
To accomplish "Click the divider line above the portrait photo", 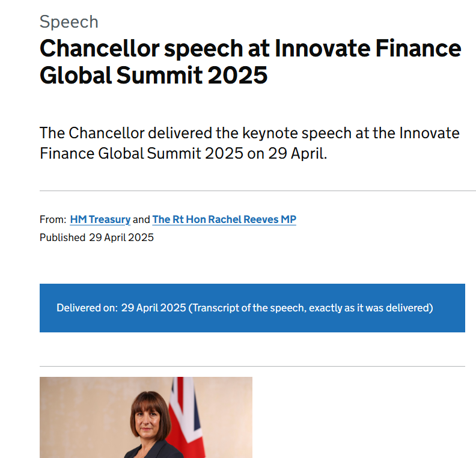I will [x=252, y=366].
